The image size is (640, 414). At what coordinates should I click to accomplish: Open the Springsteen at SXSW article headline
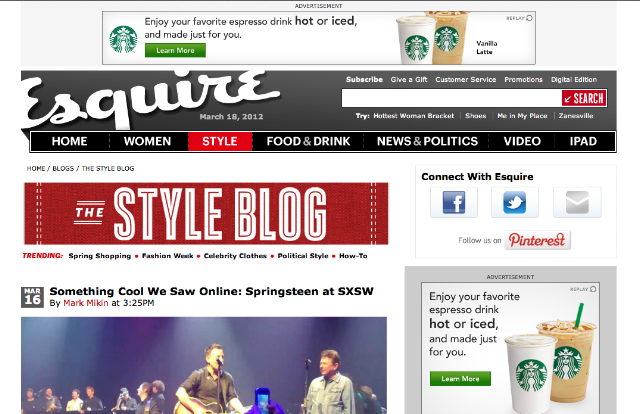211,292
